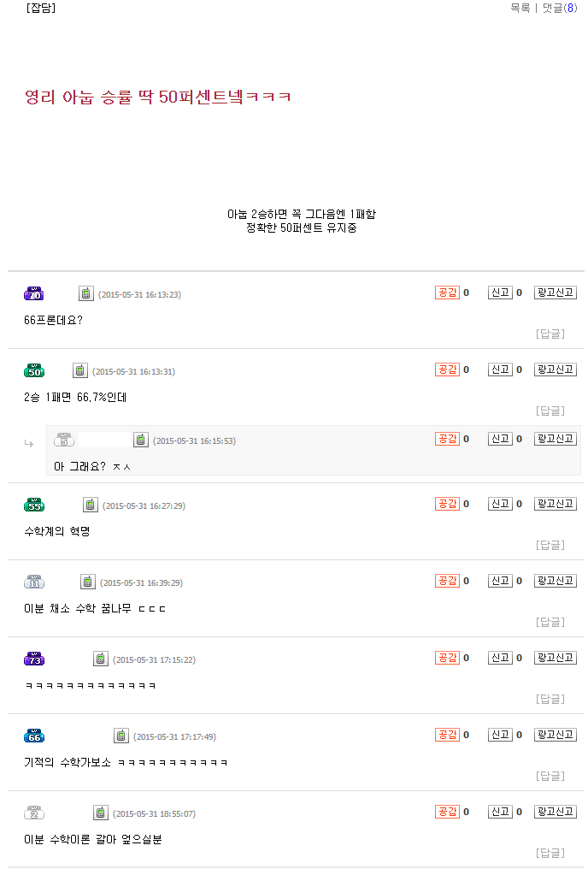Viewport: 588px width, 869px height.
Task: Click the blue level 66 badge
Action: coord(34,736)
